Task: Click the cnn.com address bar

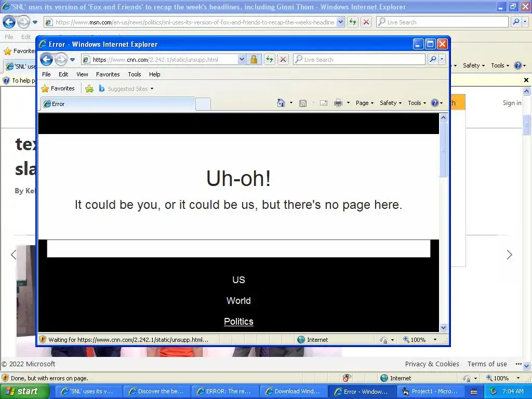Action: (159, 60)
